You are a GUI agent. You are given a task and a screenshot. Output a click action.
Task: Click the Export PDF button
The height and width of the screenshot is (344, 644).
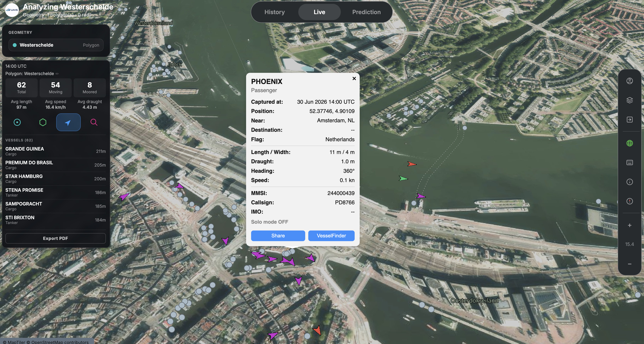[x=55, y=238]
